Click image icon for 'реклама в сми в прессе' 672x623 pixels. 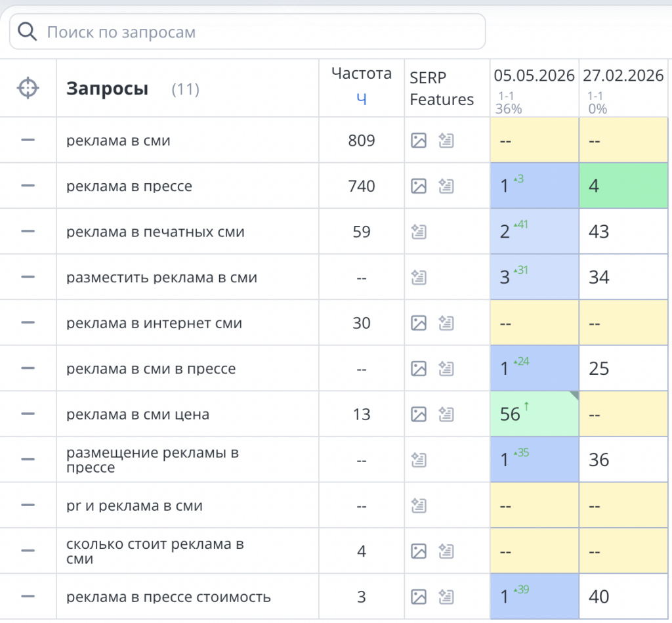pyautogui.click(x=419, y=369)
